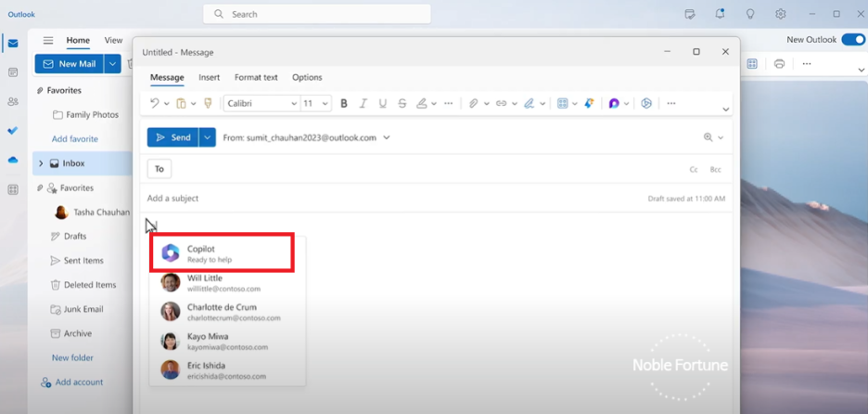Screen dimensions: 868x414
Task: Open the Home tab in main window
Action: click(x=78, y=40)
